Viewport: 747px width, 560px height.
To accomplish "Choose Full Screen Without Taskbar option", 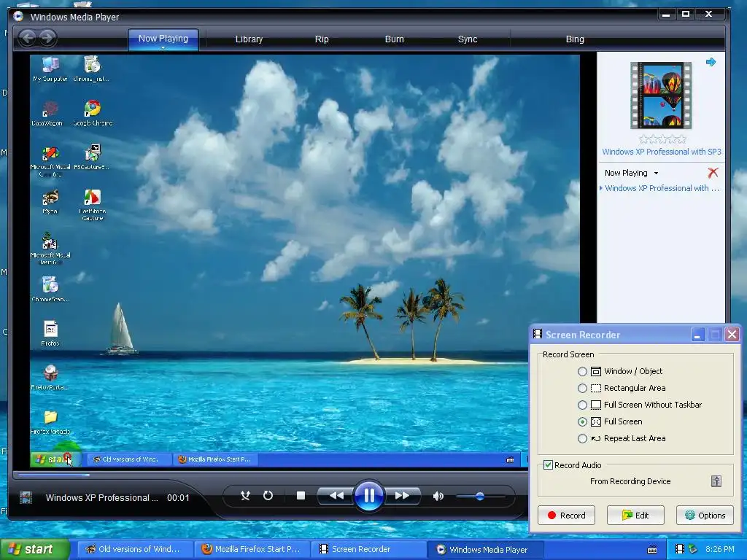I will pos(582,405).
